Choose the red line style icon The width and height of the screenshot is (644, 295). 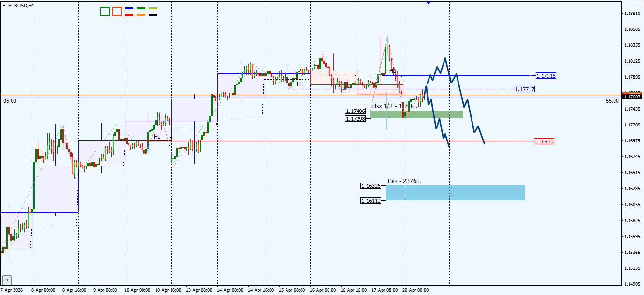pyautogui.click(x=129, y=15)
